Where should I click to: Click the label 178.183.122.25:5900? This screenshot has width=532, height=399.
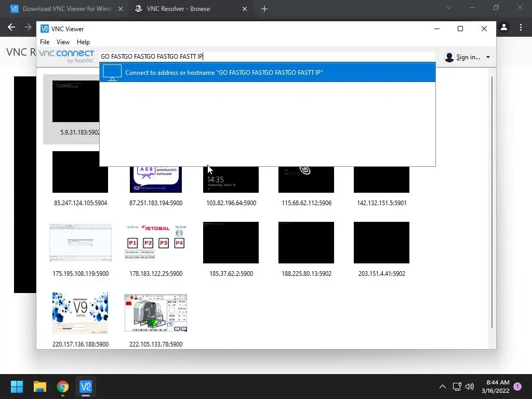(156, 273)
